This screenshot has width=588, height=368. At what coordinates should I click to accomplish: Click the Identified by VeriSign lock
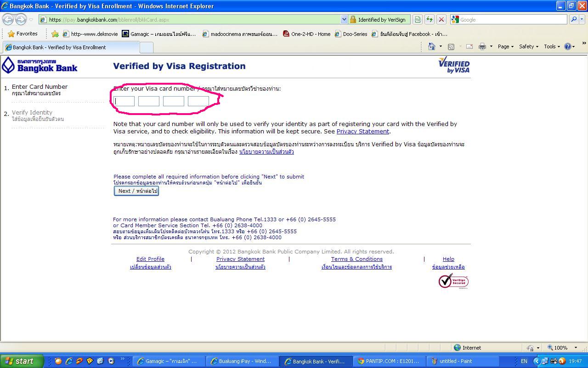coord(378,20)
